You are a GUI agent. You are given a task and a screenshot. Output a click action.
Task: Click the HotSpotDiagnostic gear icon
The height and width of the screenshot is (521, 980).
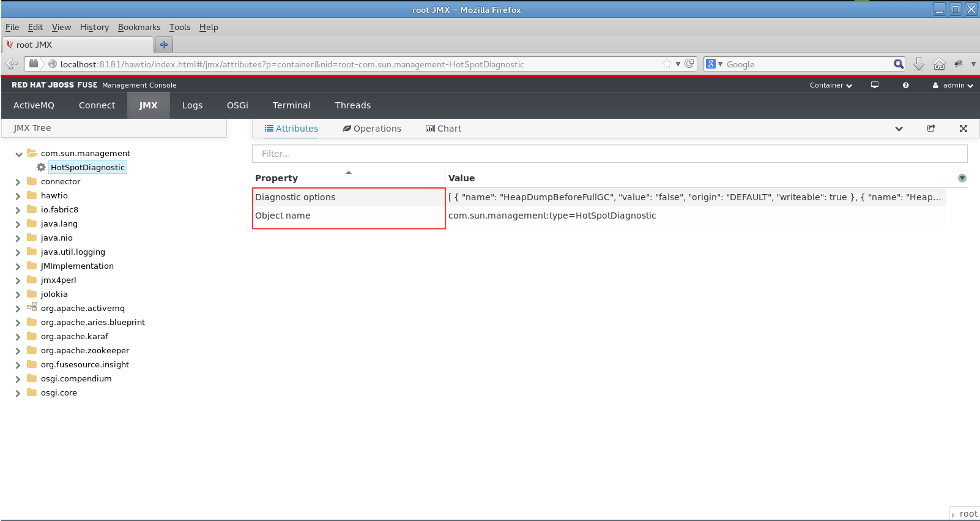click(x=41, y=167)
